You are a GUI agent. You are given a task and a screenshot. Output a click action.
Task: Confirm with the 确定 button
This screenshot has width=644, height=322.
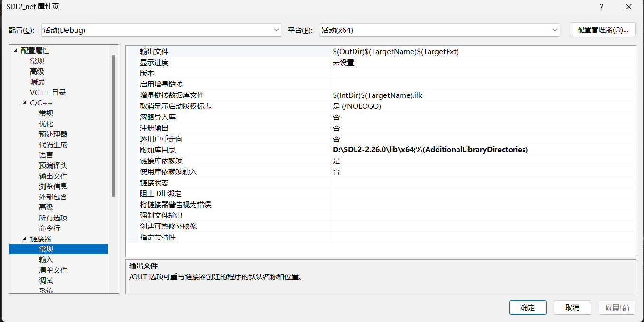(528, 307)
